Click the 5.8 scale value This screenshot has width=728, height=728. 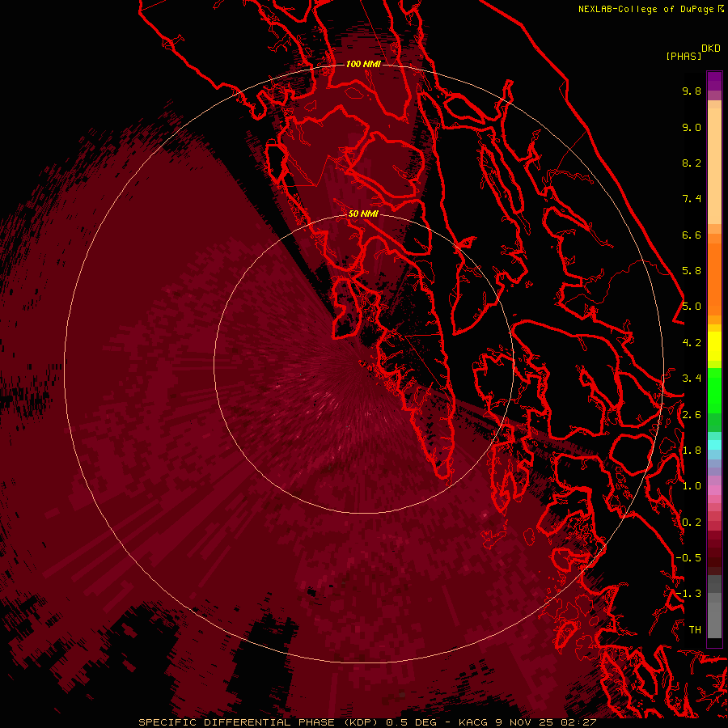[x=692, y=271]
